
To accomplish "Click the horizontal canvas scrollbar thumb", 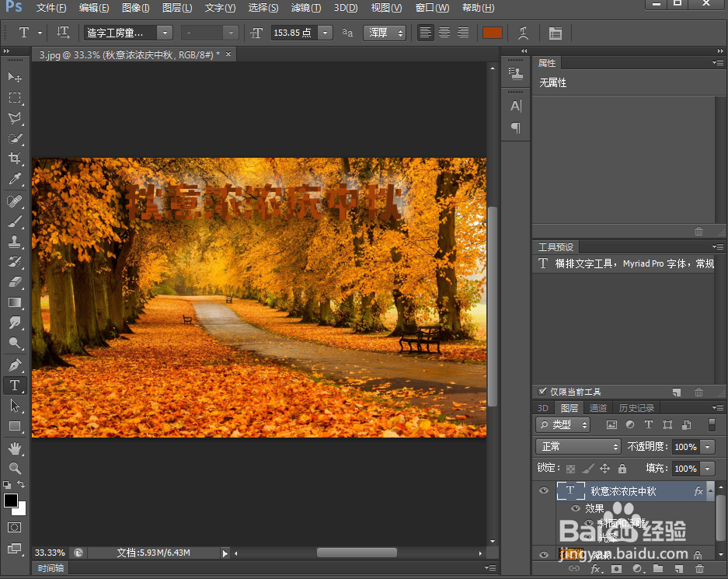I will [357, 553].
